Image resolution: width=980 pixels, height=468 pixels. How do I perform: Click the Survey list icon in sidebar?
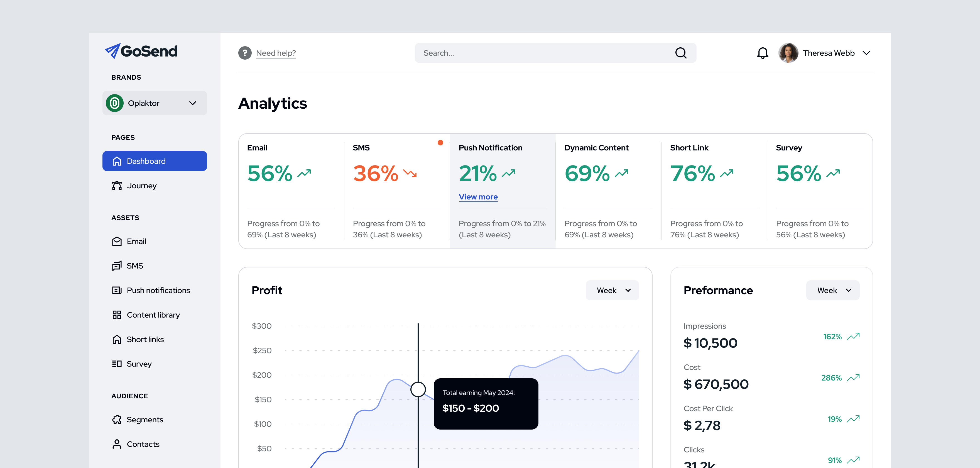click(117, 364)
